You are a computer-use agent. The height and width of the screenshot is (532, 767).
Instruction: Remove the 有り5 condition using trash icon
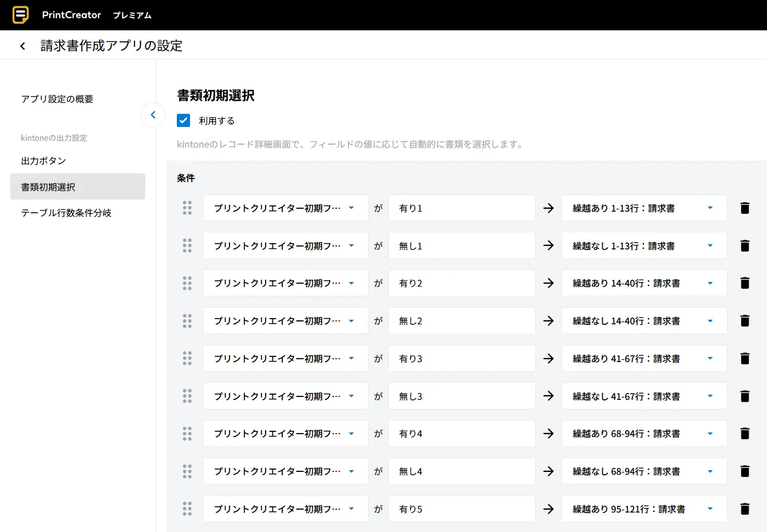coord(745,509)
